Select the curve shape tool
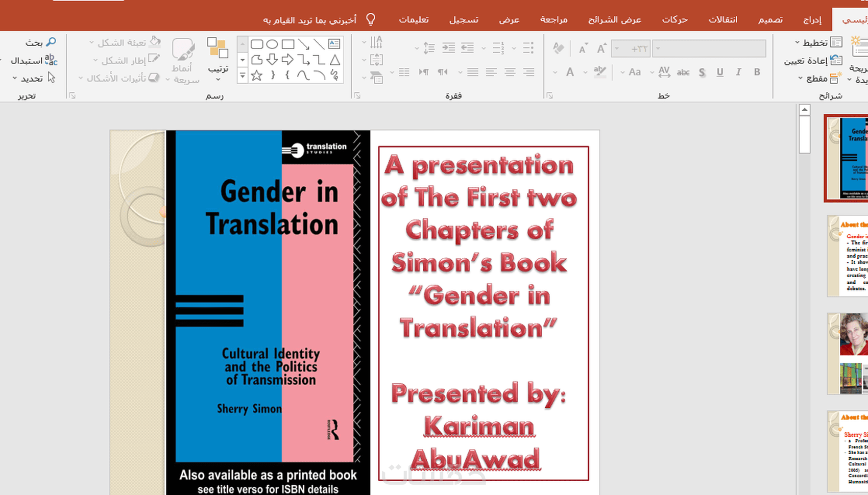 point(303,76)
